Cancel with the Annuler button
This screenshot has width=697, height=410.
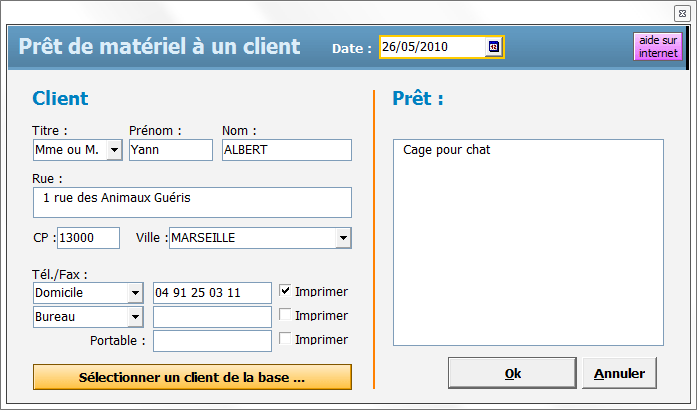pos(620,374)
